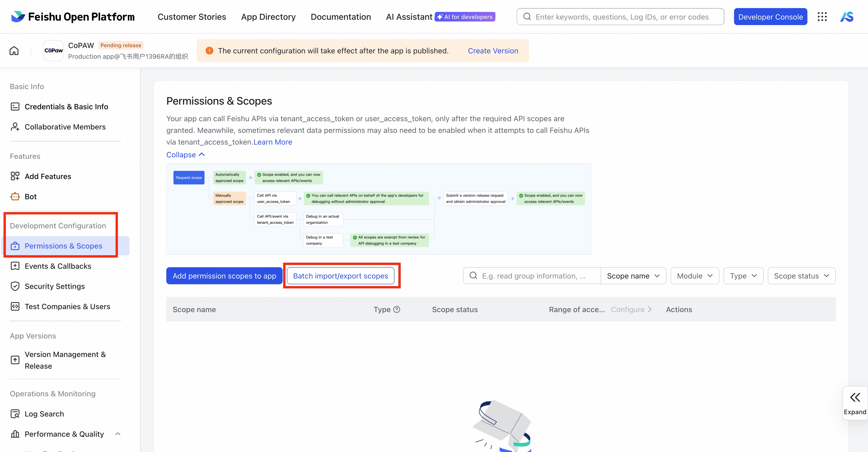Click Add permission scopes to app button
This screenshot has height=452, width=868.
(x=224, y=276)
